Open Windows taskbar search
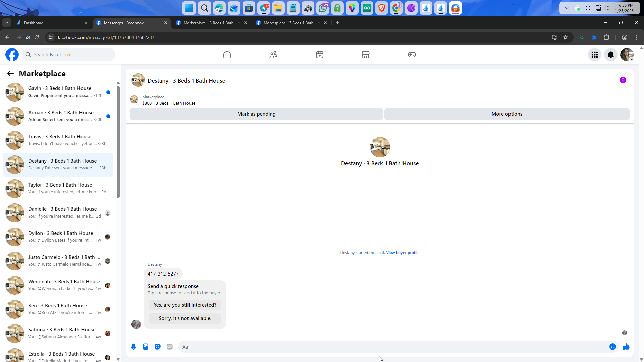The height and width of the screenshot is (362, 644). click(x=204, y=8)
